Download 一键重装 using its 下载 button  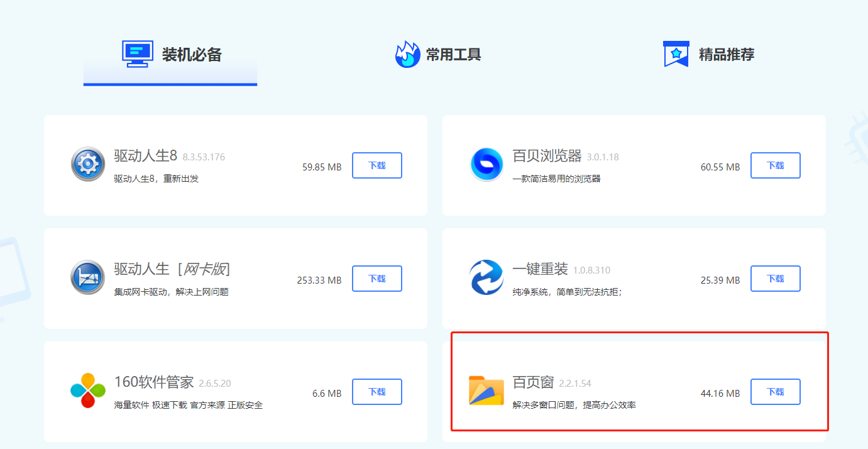pyautogui.click(x=776, y=279)
